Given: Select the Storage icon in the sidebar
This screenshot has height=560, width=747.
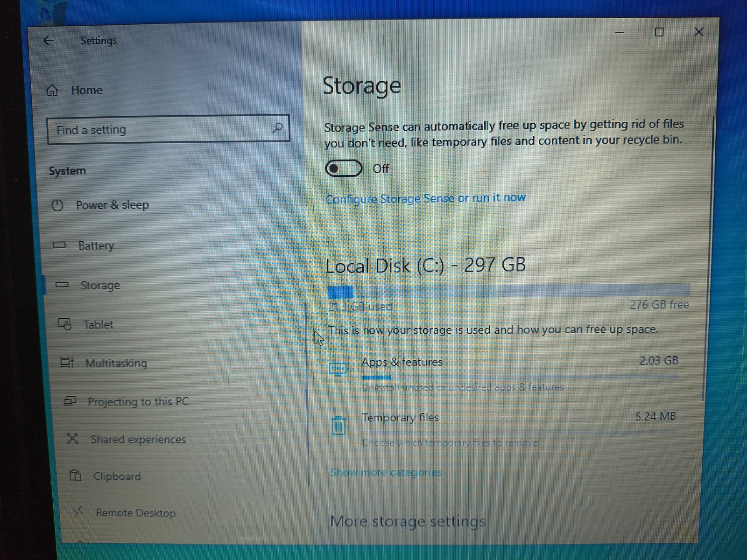Looking at the screenshot, I should (62, 285).
